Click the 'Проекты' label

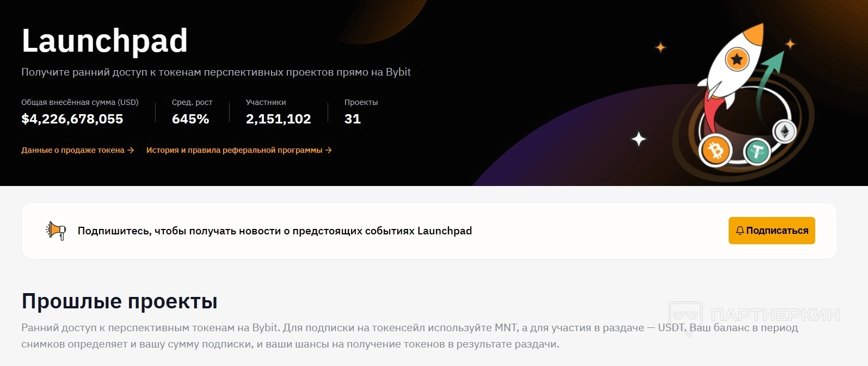pos(361,102)
